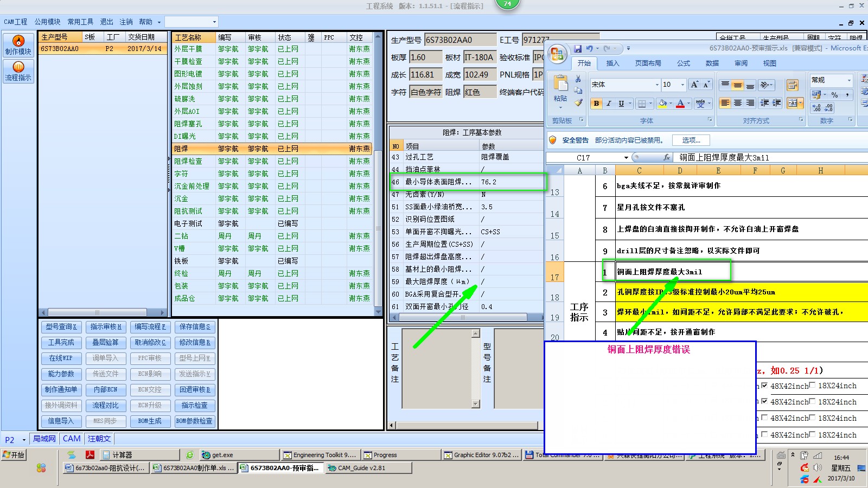This screenshot has width=868, height=488.
Task: Open the 制作模块 module icon
Action: [x=18, y=45]
